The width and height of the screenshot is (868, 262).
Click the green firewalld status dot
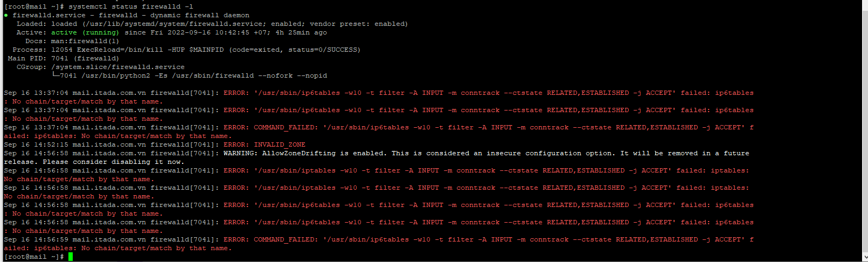tap(6, 16)
